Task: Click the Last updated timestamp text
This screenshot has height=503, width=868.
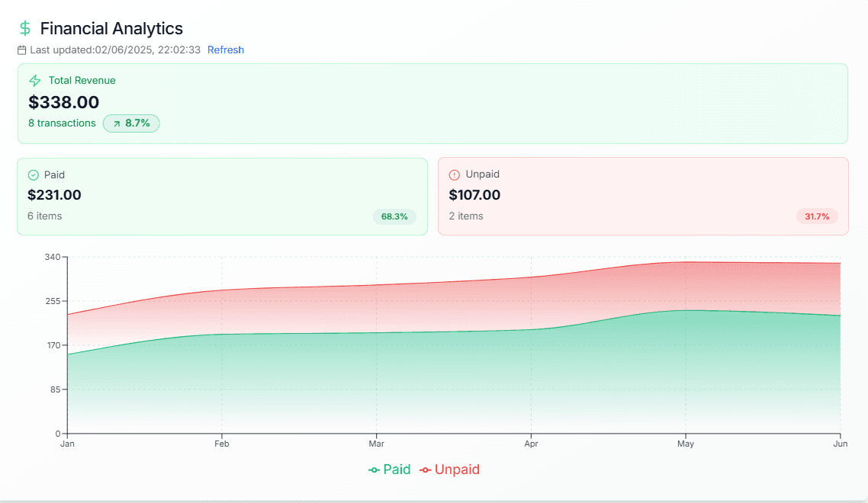Action: point(115,50)
